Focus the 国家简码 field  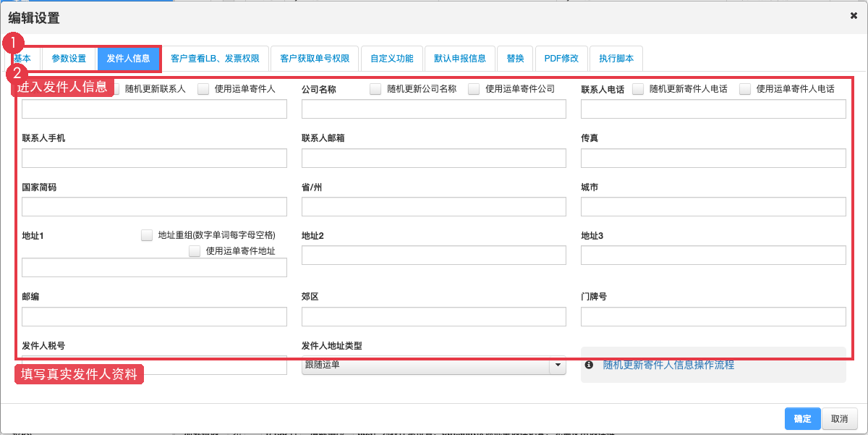point(154,206)
